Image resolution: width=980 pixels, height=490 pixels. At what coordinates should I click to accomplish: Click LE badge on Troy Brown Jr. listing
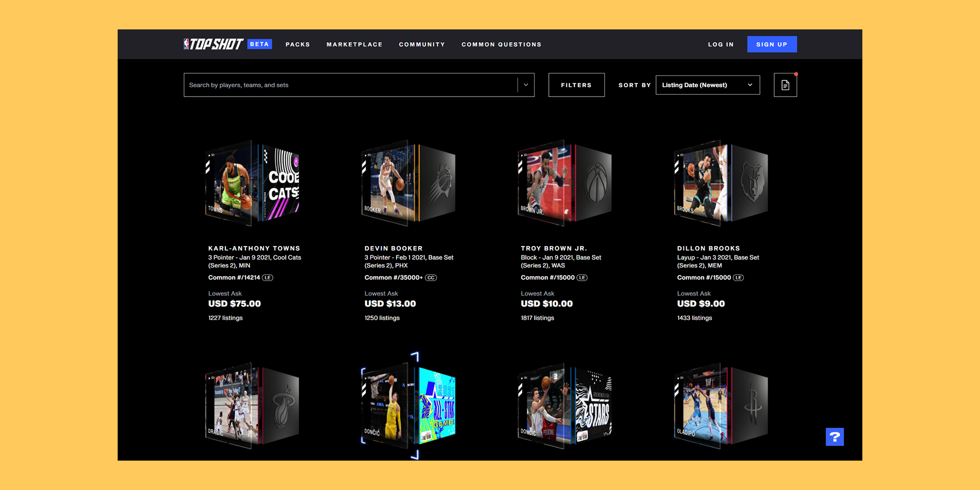coord(582,277)
